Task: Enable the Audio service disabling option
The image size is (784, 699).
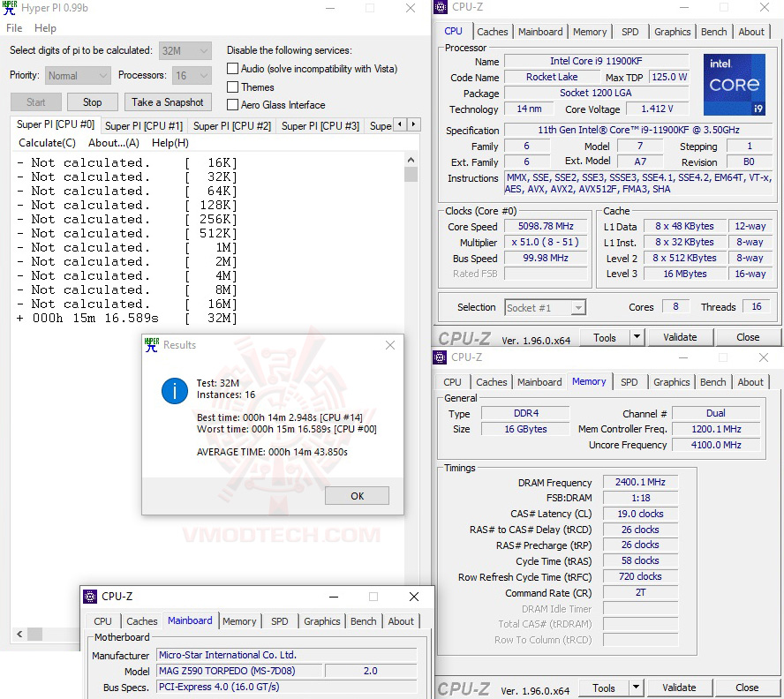Action: point(232,69)
